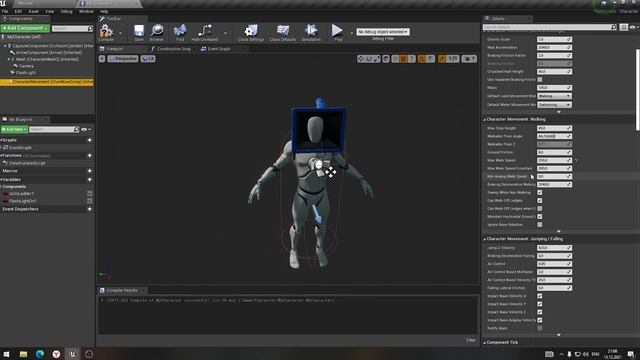Compile the blueprint with the Compile icon

tap(106, 31)
